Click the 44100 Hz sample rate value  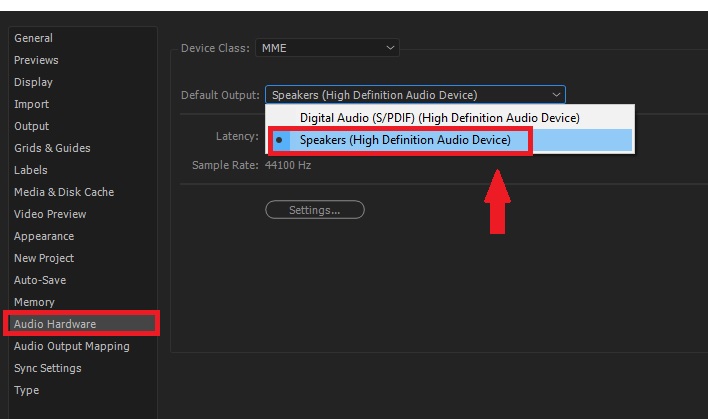pyautogui.click(x=288, y=165)
